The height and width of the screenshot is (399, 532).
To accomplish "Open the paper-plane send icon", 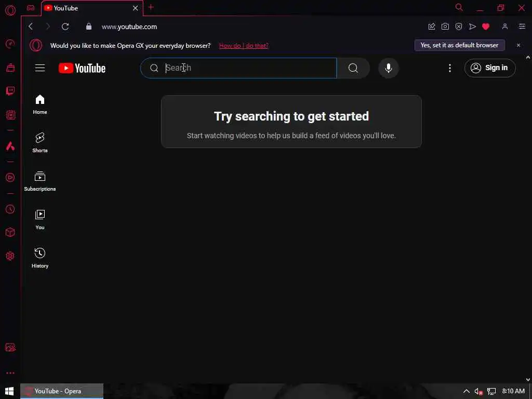I will (472, 26).
